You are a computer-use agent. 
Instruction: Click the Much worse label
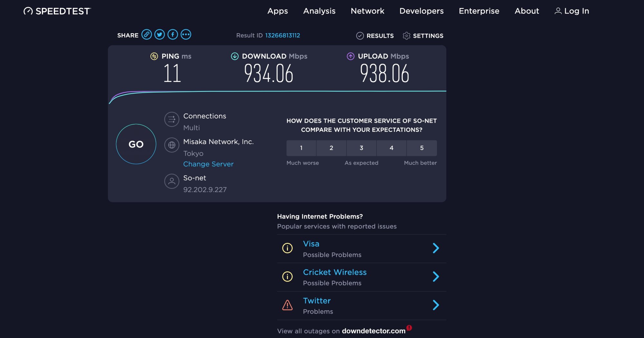303,163
